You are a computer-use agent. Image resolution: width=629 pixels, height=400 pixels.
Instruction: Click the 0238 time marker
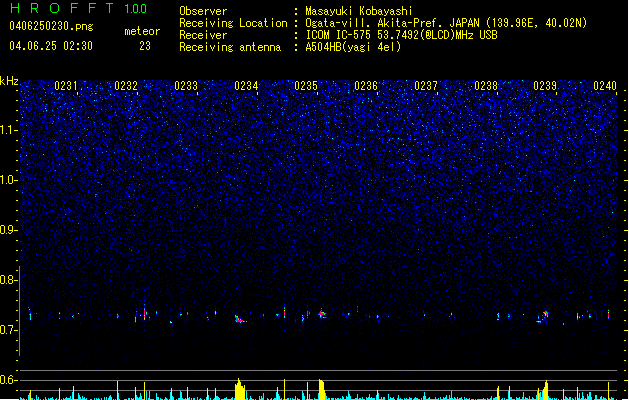486,86
